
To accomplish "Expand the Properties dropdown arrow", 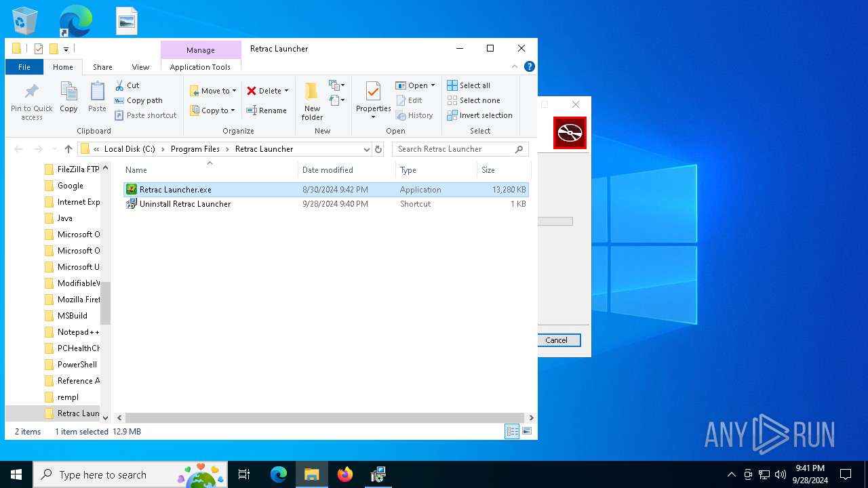I will coord(373,117).
